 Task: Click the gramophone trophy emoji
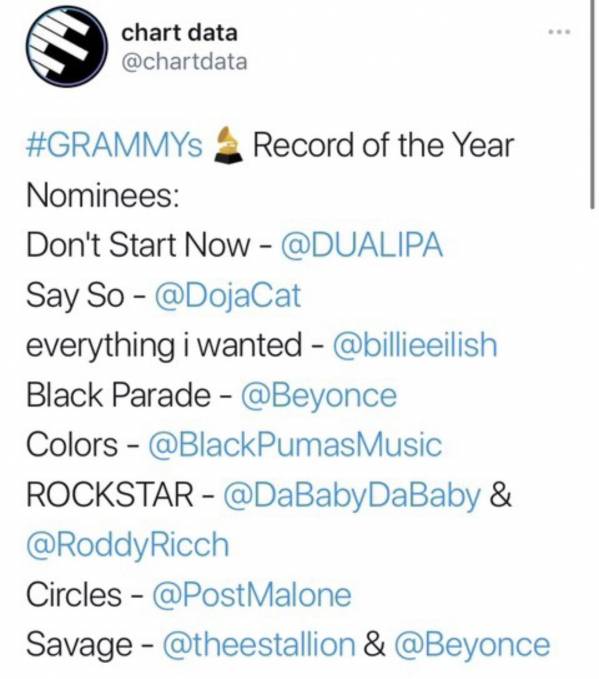click(x=228, y=145)
